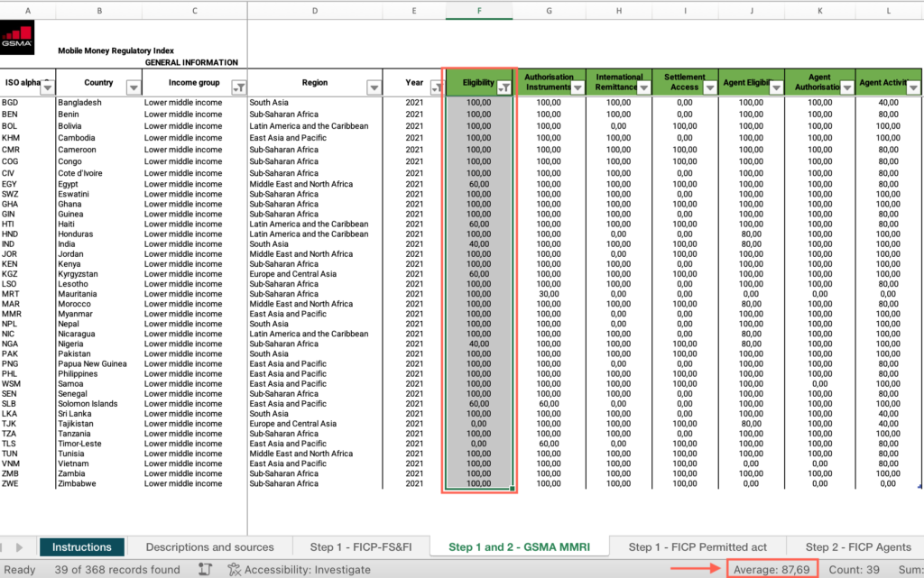The width and height of the screenshot is (924, 578).
Task: Open the Income group filter button
Action: tap(238, 87)
